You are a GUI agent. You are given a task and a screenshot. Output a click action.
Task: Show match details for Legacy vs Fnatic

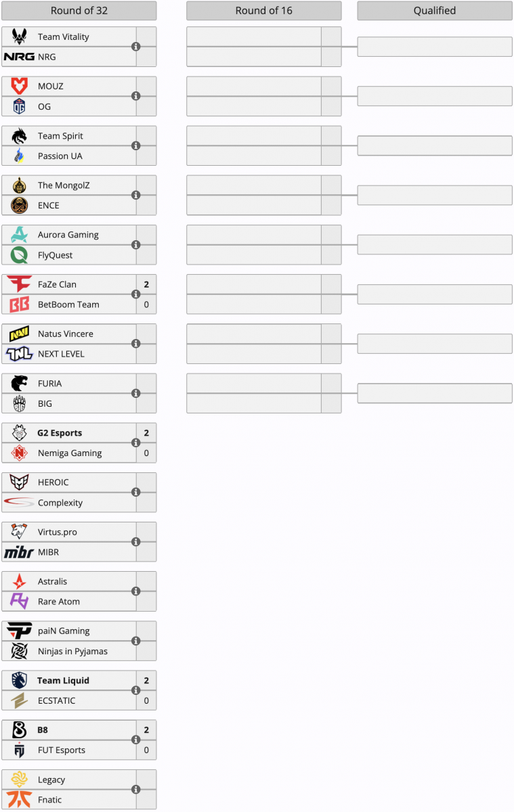click(x=135, y=790)
